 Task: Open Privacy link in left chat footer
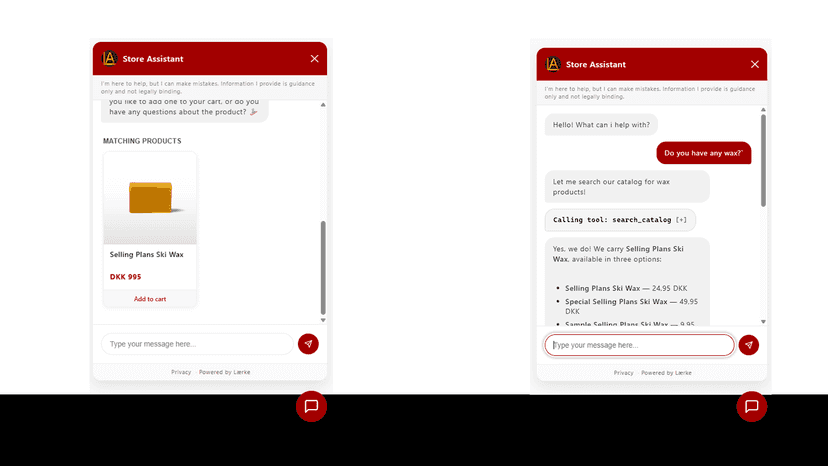(181, 372)
